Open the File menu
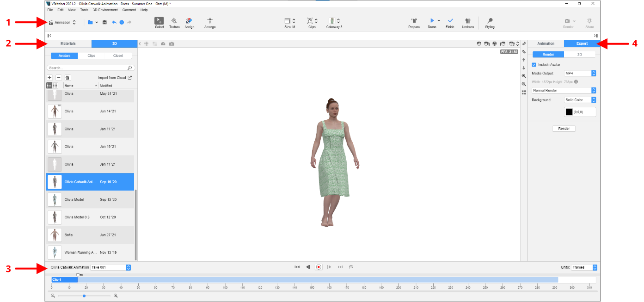Screen dimensions: 644x302 50,10
